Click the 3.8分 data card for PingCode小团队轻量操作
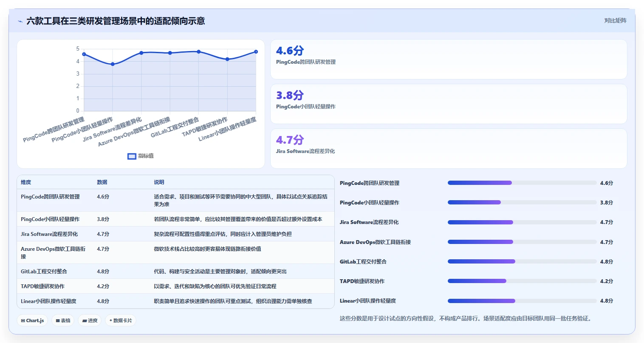Image resolution: width=644 pixels, height=343 pixels. pyautogui.click(x=449, y=104)
